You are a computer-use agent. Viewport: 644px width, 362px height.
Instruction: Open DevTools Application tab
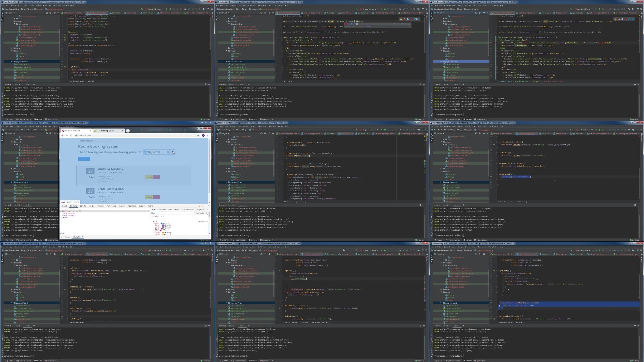[132, 206]
